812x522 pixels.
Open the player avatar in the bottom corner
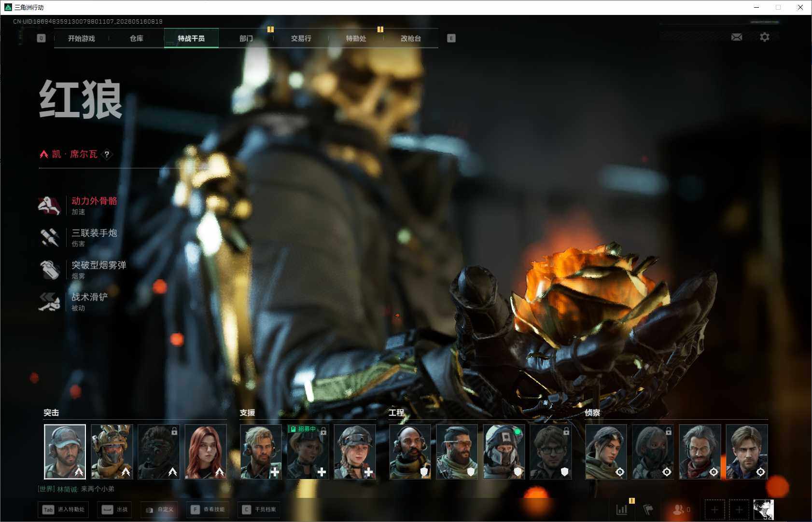[764, 509]
